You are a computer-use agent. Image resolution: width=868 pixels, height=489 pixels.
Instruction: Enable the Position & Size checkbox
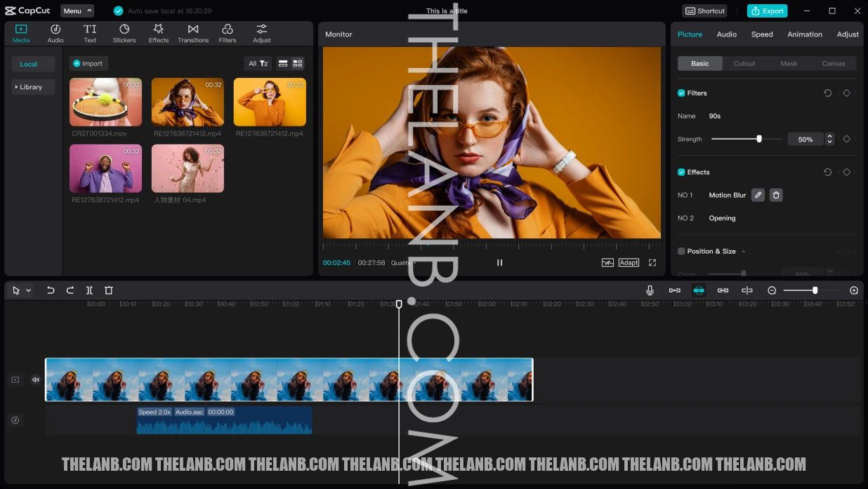pos(681,252)
